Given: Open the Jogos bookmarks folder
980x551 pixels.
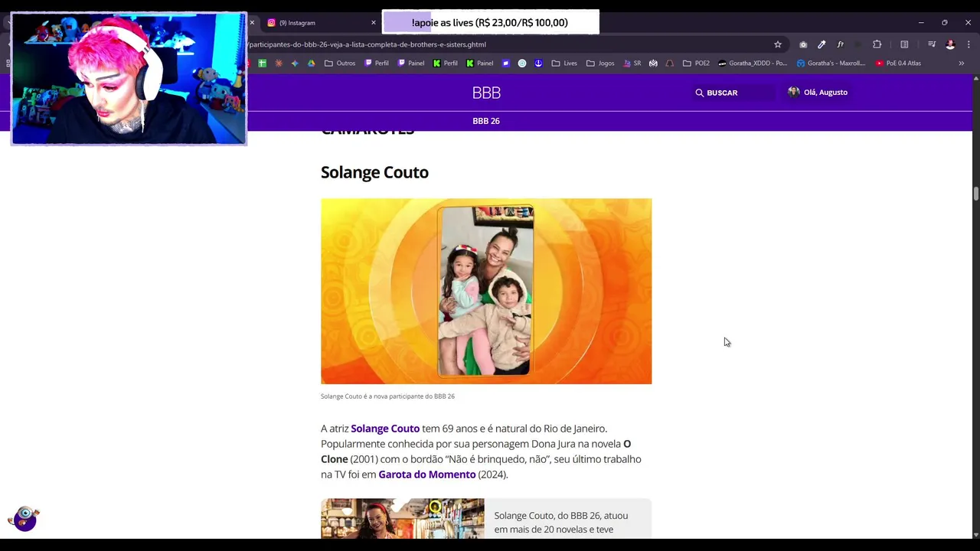Looking at the screenshot, I should pos(600,63).
